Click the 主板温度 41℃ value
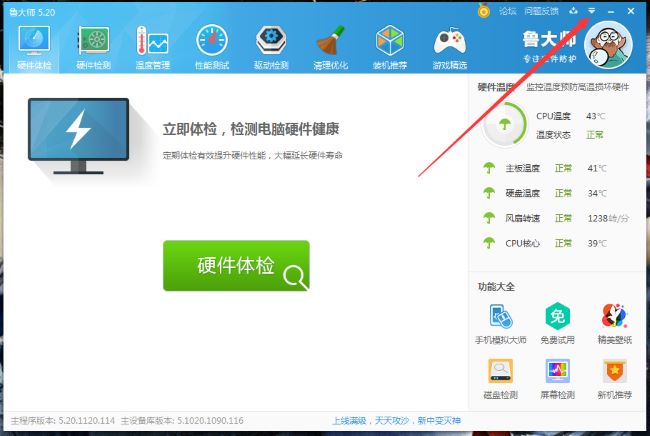 click(597, 168)
